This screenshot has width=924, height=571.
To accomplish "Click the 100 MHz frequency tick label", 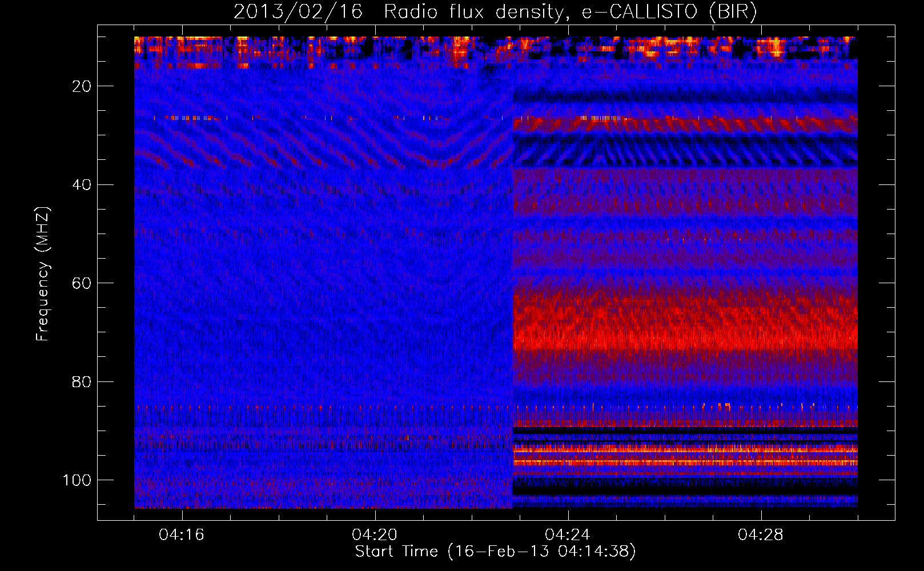I will (77, 480).
